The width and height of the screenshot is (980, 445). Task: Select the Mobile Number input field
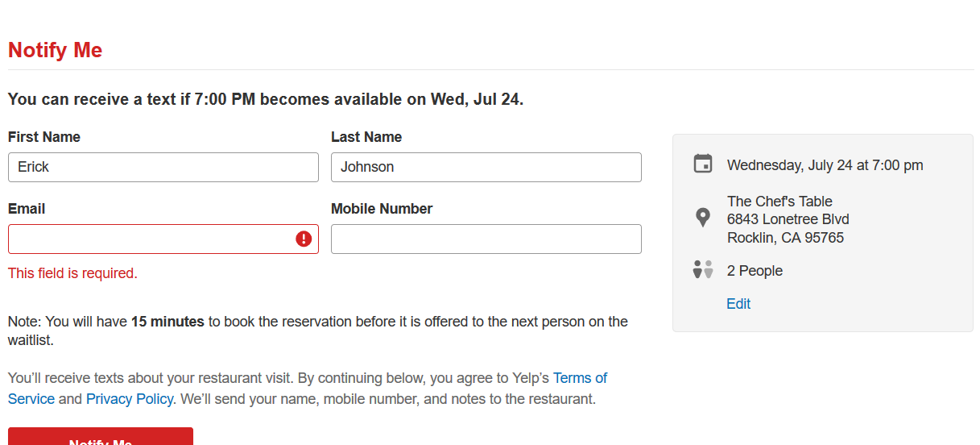pyautogui.click(x=486, y=239)
